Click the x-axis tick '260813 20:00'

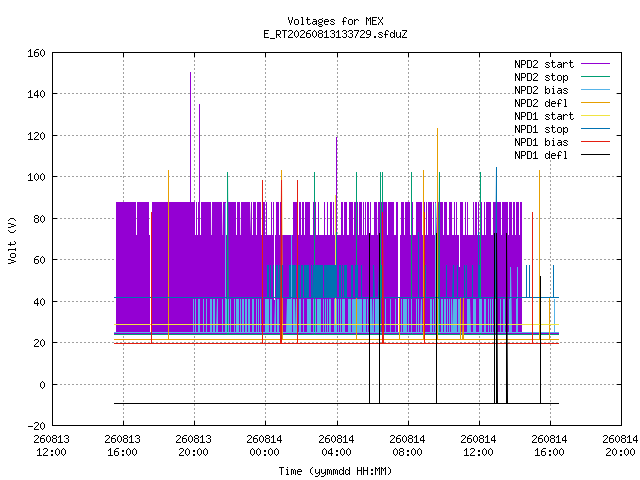[x=193, y=446]
